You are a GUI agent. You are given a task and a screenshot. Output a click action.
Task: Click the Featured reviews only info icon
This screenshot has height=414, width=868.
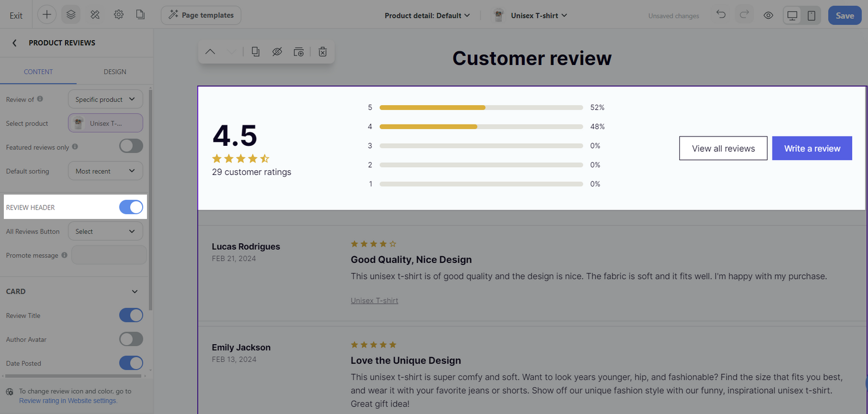pyautogui.click(x=75, y=146)
